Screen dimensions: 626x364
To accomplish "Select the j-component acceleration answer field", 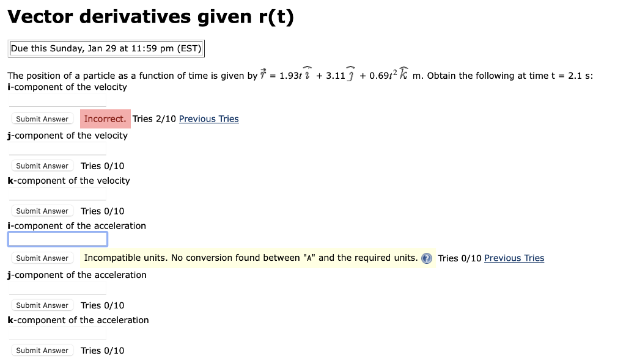I will coord(57,288).
